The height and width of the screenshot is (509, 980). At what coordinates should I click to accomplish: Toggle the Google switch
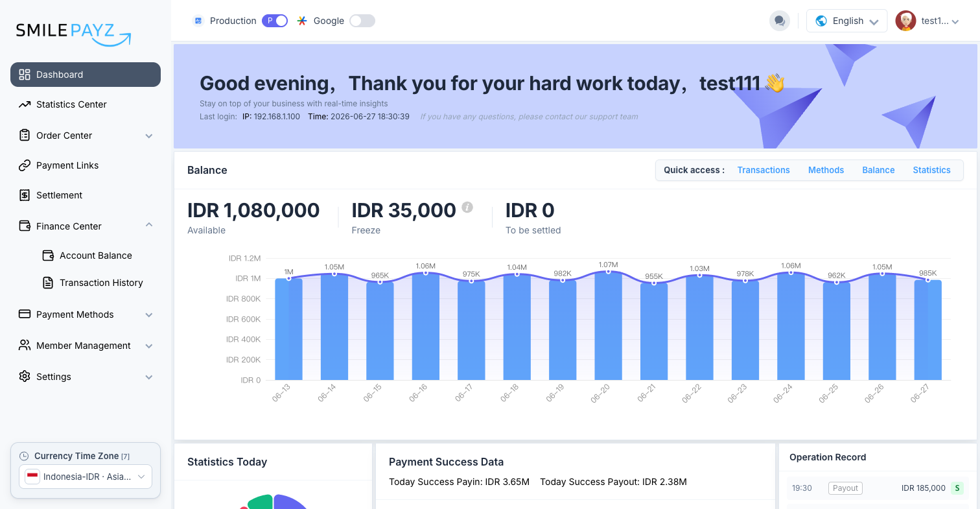click(x=362, y=21)
